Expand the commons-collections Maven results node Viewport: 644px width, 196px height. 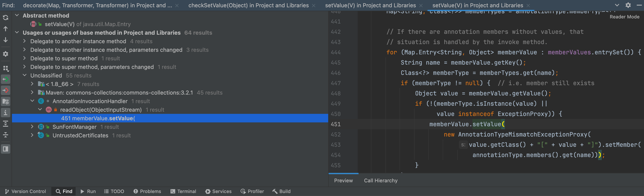[x=32, y=93]
